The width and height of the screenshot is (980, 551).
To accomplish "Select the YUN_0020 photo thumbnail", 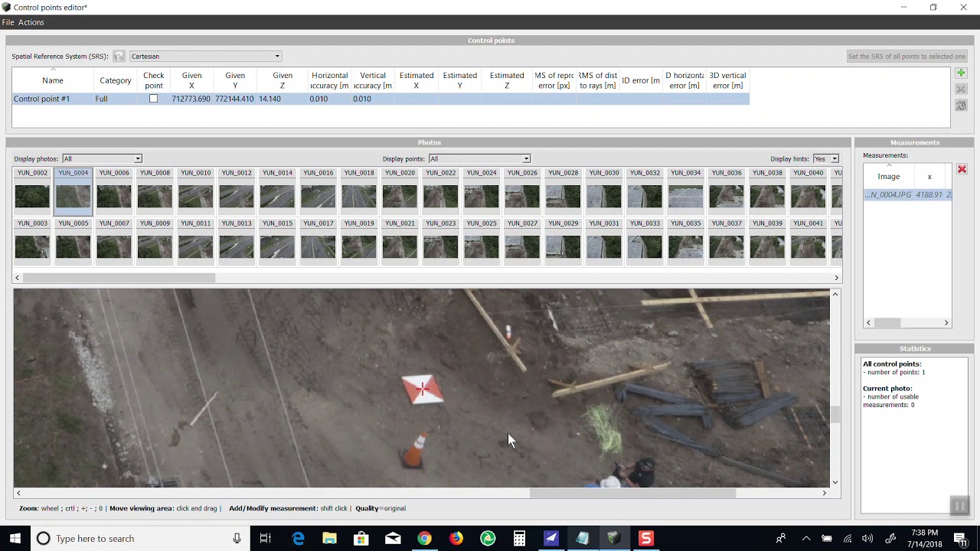I will (400, 190).
